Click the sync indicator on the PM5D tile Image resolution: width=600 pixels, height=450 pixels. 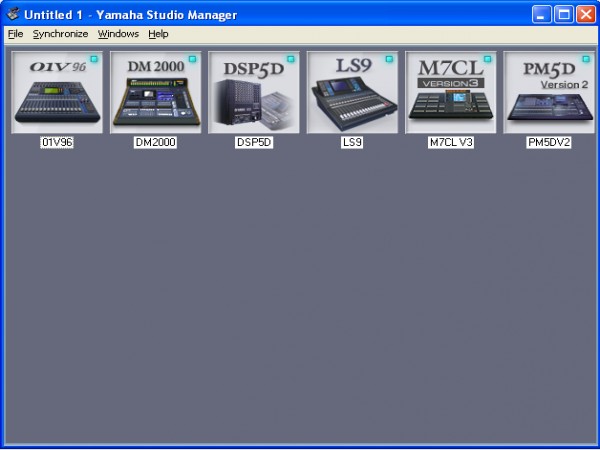coord(586,59)
